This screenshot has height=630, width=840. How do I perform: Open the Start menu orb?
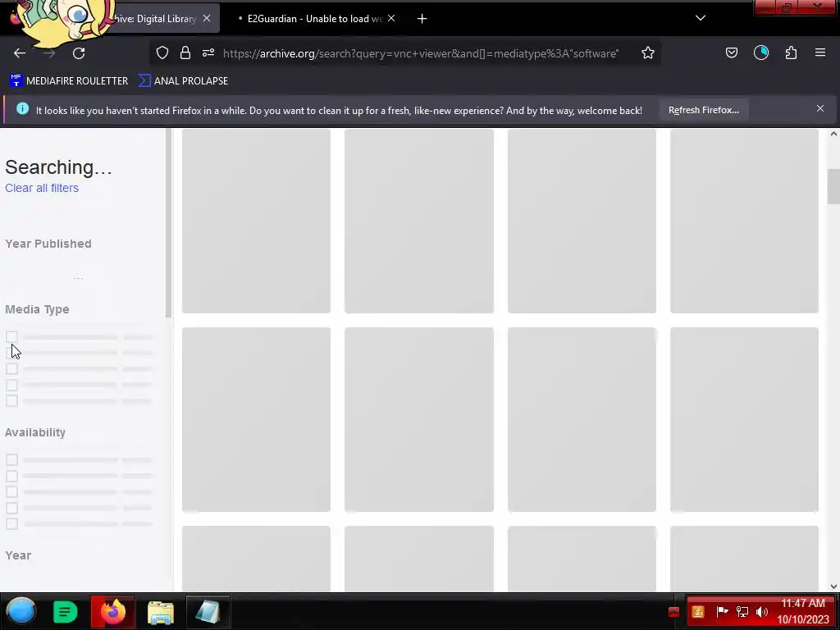click(x=21, y=611)
